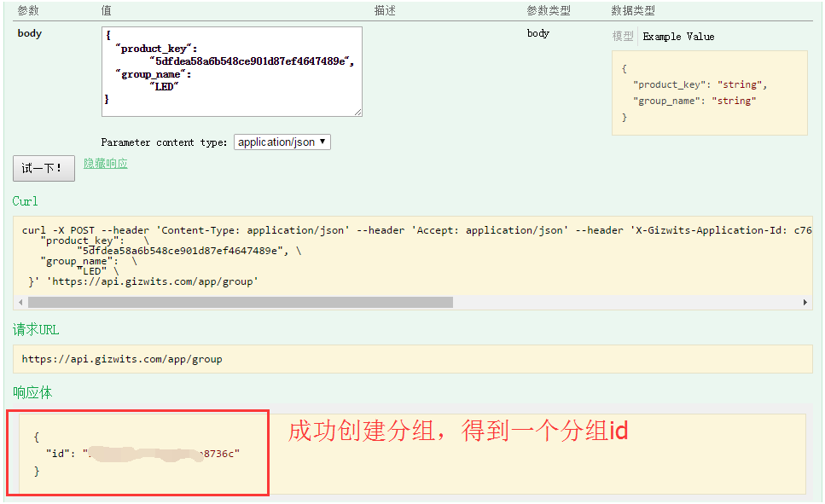Click the right arrow on the Curl scrollbar
This screenshot has width=825, height=504.
click(x=805, y=301)
